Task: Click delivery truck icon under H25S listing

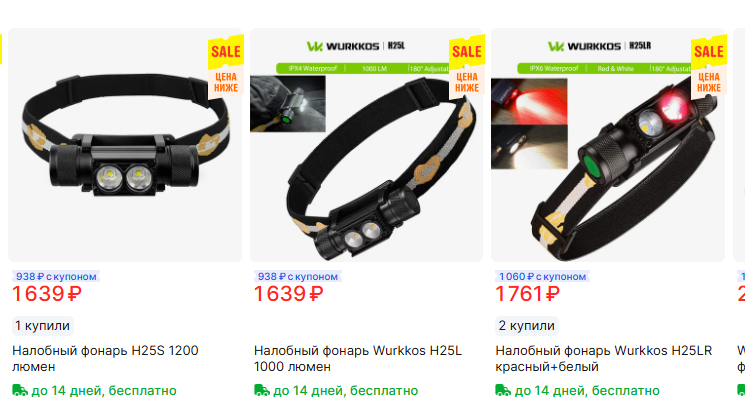Action: (20, 391)
